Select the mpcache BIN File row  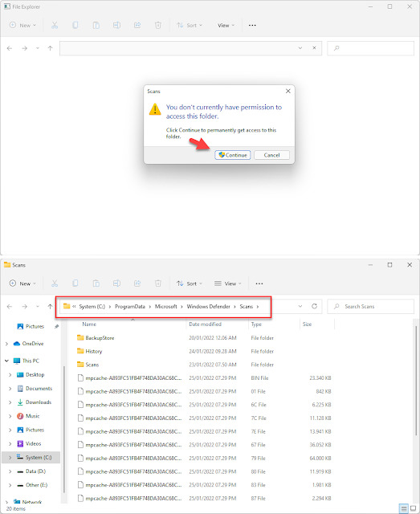pyautogui.click(x=204, y=378)
